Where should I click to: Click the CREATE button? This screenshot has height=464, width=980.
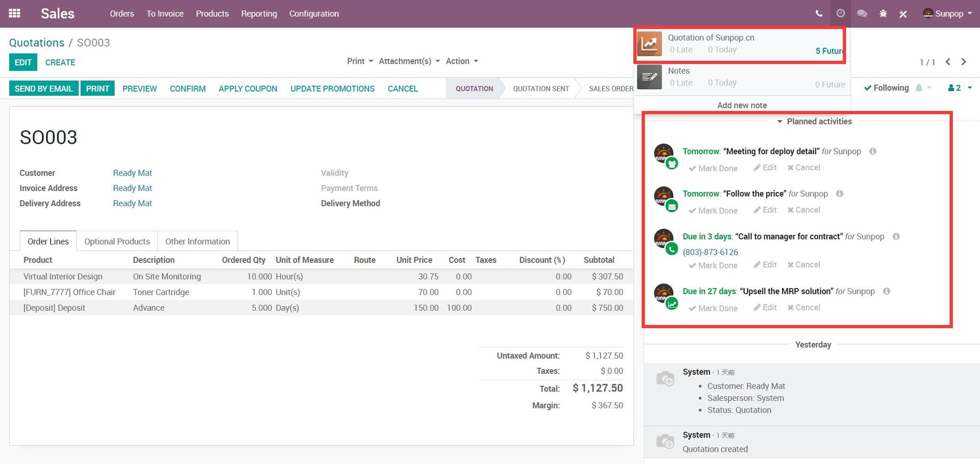pos(60,62)
